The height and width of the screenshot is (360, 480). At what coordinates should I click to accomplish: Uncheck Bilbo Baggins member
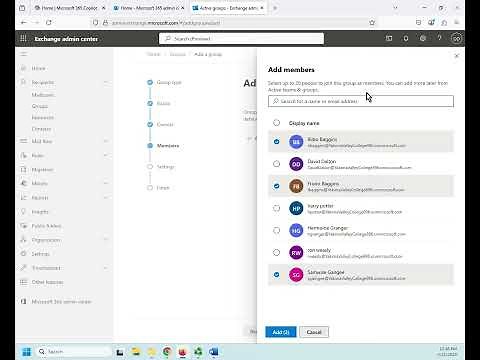(276, 141)
